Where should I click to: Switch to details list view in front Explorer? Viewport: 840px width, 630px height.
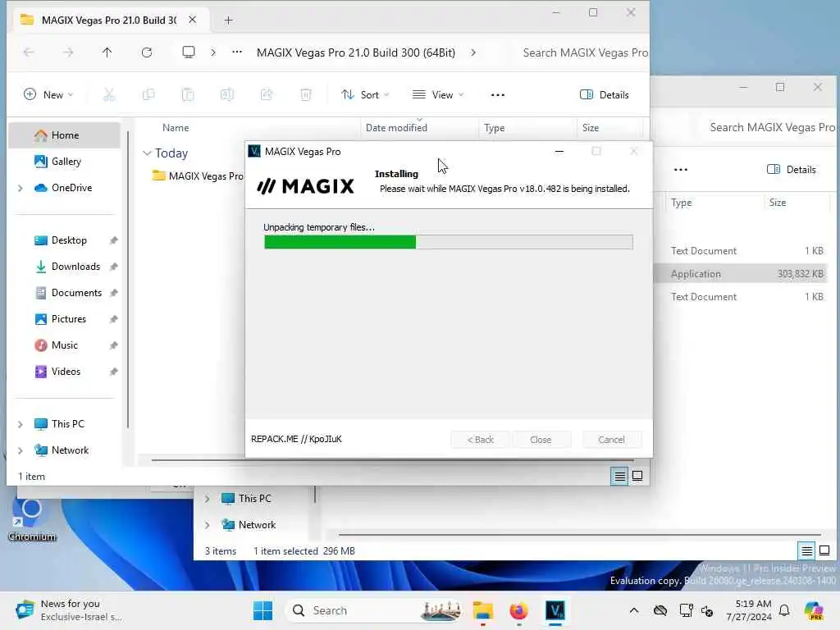coord(620,476)
